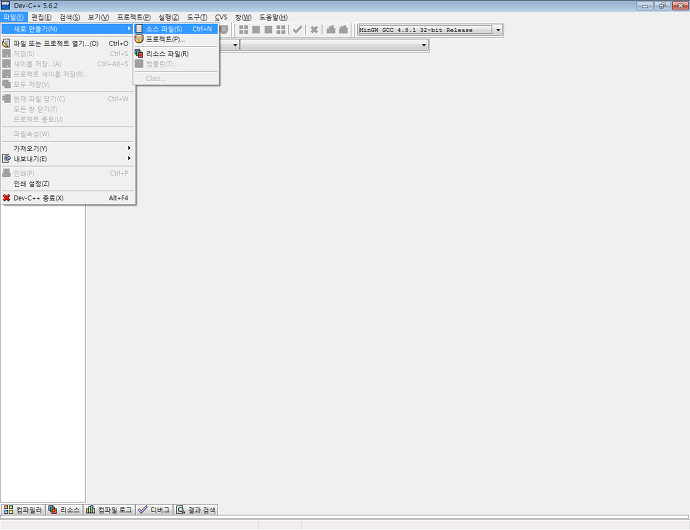Click the grayed 저장(S) menu entry
This screenshot has width=690, height=530.
(x=68, y=53)
